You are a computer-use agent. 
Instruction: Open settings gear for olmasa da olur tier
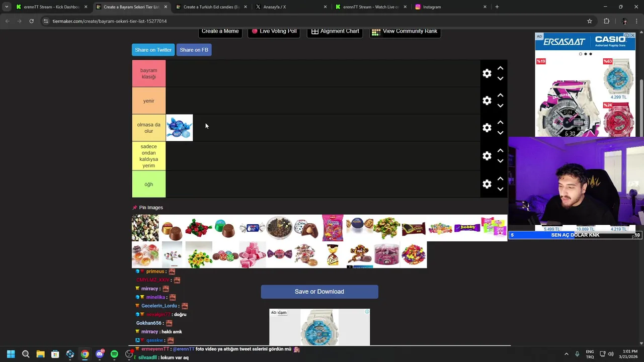pyautogui.click(x=487, y=128)
